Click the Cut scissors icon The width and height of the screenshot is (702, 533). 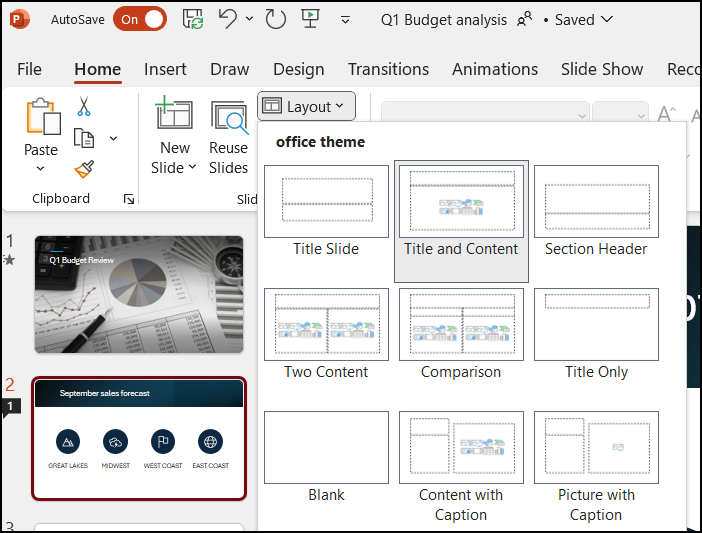(84, 107)
